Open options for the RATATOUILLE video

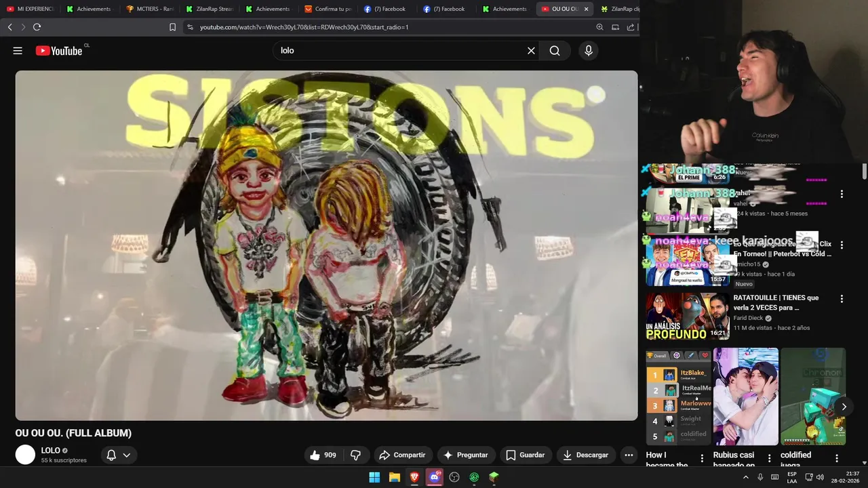click(x=842, y=299)
